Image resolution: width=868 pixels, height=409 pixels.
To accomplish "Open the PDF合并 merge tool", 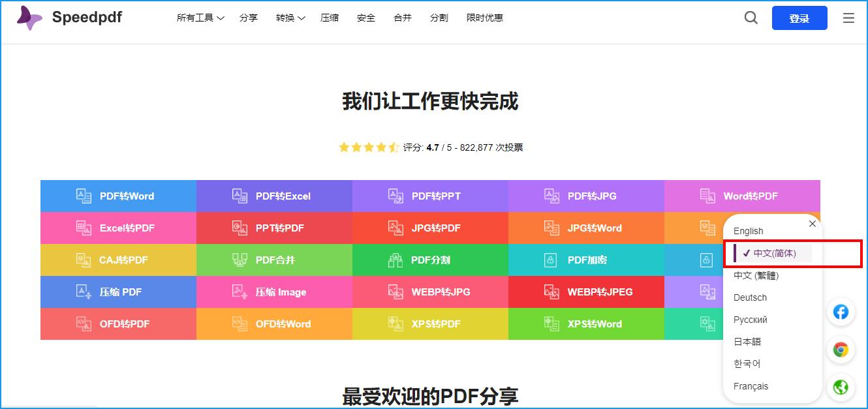I will (273, 260).
